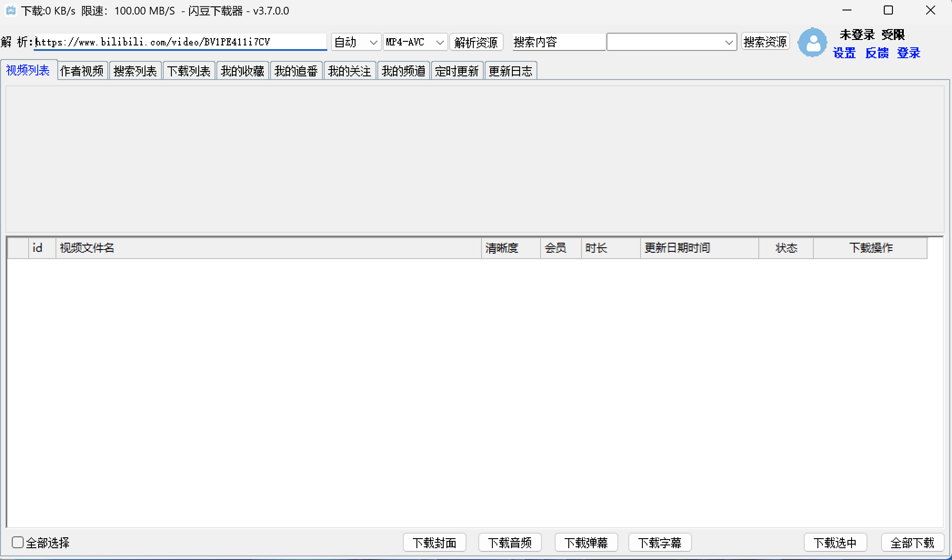
Task: Switch to the 作者视频 tab
Action: click(x=82, y=71)
